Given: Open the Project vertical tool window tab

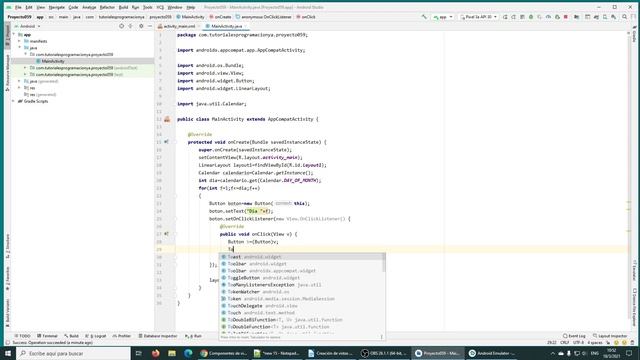Looking at the screenshot, I should [x=7, y=37].
